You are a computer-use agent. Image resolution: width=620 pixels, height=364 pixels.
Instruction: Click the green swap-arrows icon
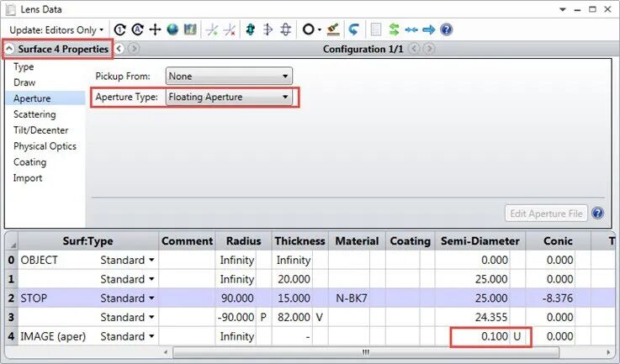point(394,29)
